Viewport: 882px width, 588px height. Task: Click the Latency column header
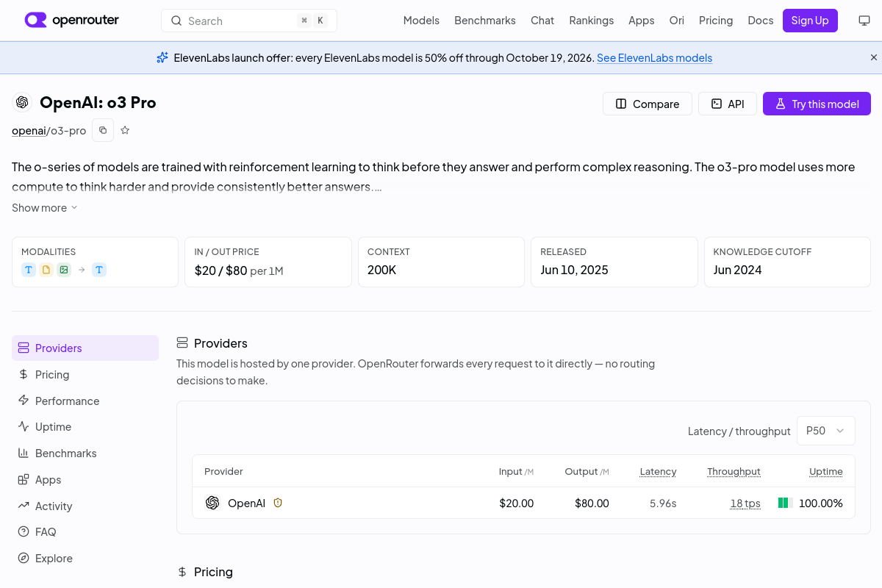[x=658, y=472]
